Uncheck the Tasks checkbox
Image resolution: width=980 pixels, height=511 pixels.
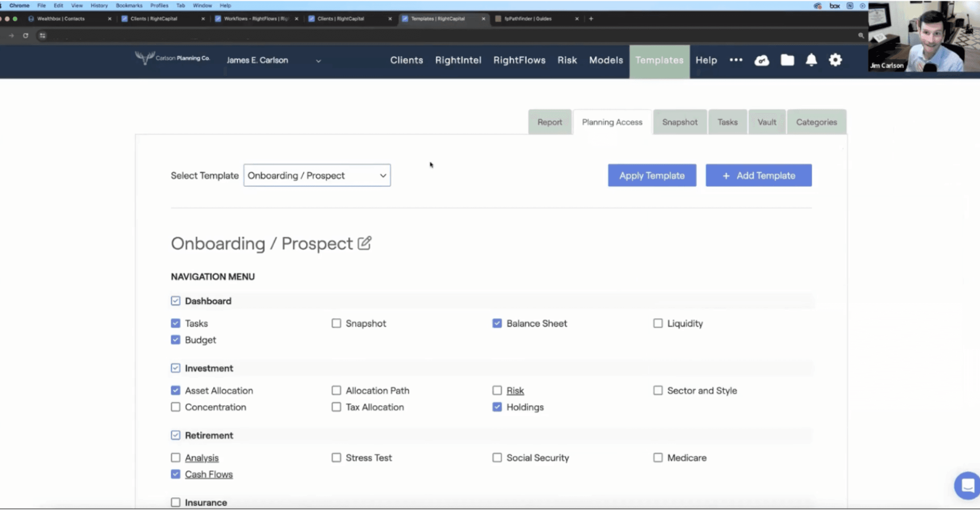pos(175,323)
